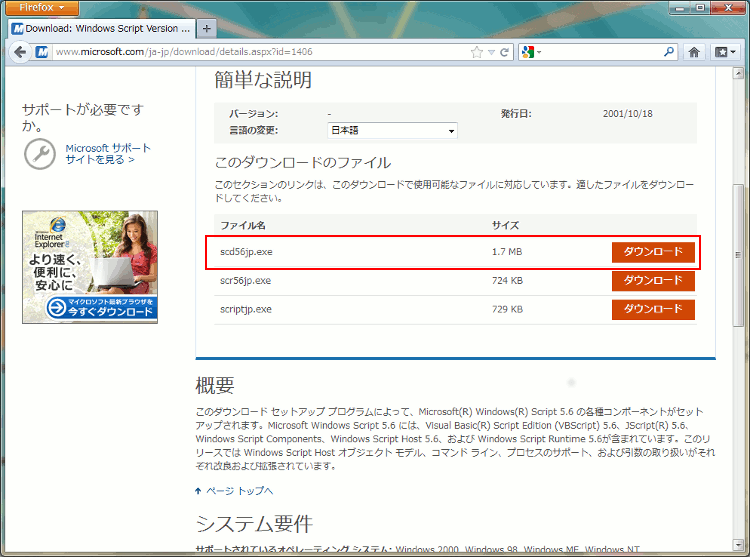The width and height of the screenshot is (750, 557).
Task: Click the bookmark star icon in the URL bar
Action: [x=477, y=52]
